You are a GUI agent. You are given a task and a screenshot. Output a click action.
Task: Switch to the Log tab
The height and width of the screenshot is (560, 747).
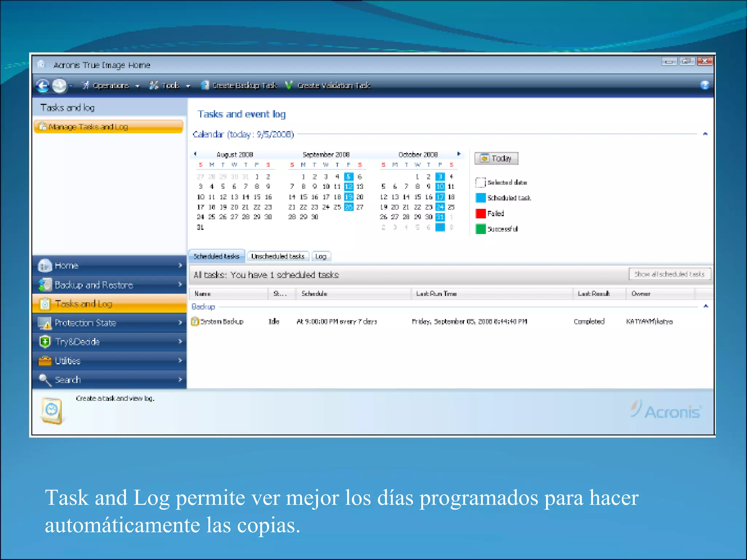pos(321,256)
